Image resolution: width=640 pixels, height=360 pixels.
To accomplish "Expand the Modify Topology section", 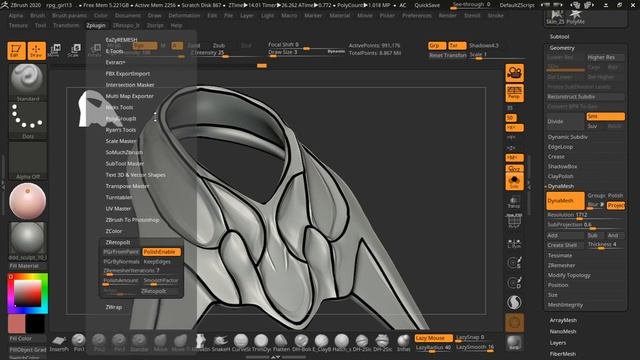I will pyautogui.click(x=569, y=275).
